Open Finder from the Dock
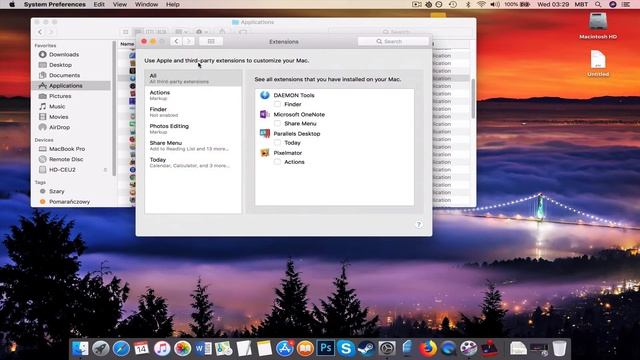The width and height of the screenshot is (640, 360). pos(80,349)
